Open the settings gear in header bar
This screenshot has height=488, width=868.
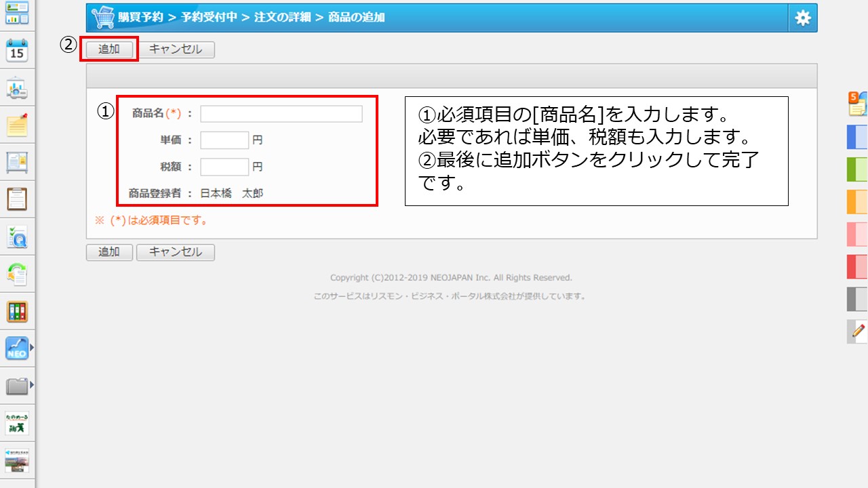(803, 18)
